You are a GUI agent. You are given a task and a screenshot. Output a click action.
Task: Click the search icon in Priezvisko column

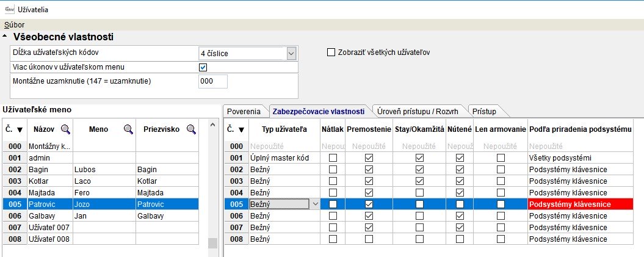tap(191, 129)
